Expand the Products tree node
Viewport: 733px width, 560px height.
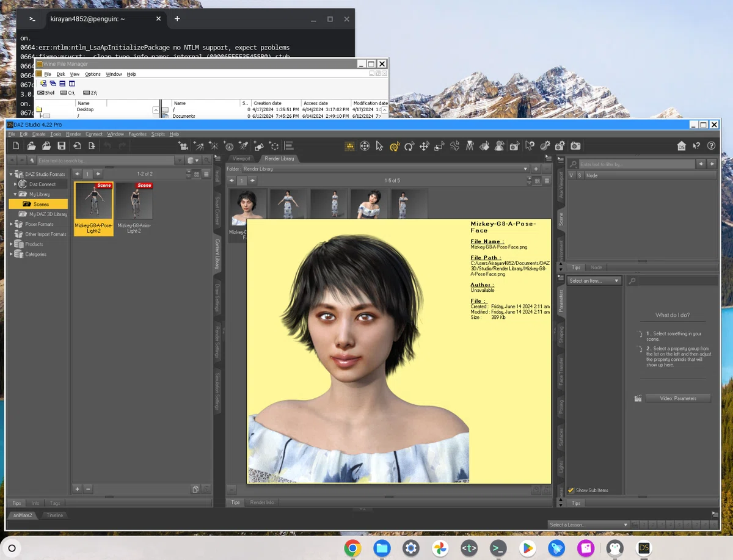click(11, 244)
